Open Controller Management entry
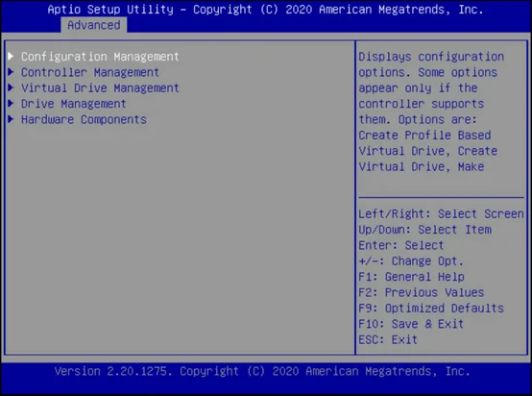Viewport: 532px width, 396px height. 90,72
